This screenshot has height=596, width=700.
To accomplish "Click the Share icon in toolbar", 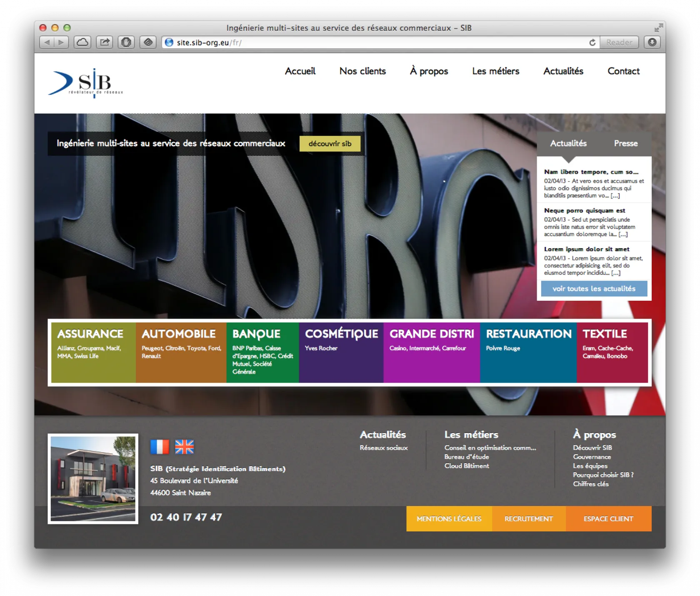I will 105,42.
